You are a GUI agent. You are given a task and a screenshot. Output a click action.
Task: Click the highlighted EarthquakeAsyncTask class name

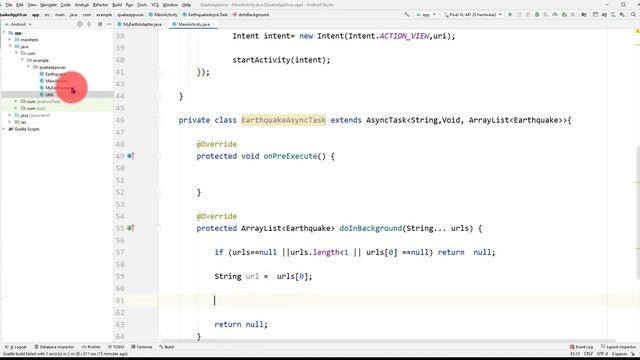pyautogui.click(x=283, y=120)
